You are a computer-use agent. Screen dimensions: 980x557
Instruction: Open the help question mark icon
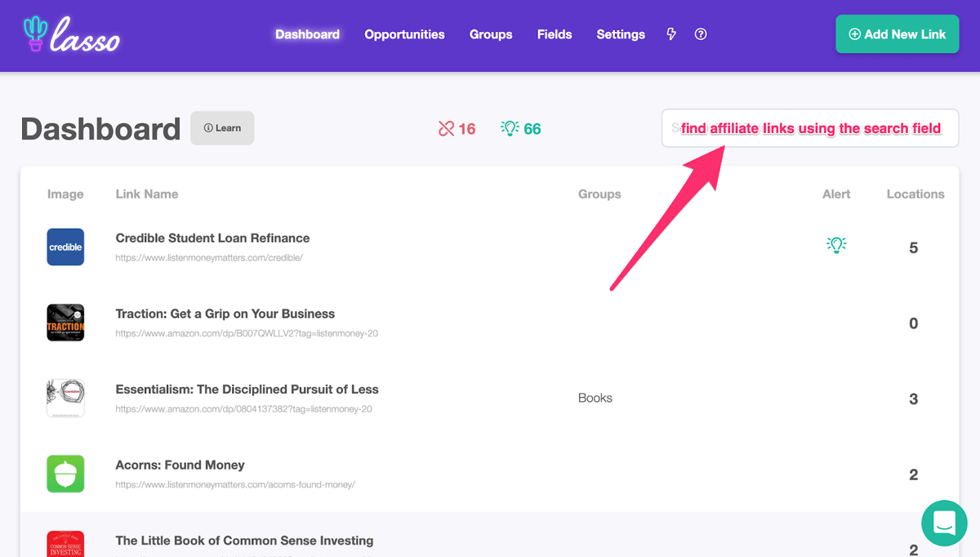[x=701, y=34]
